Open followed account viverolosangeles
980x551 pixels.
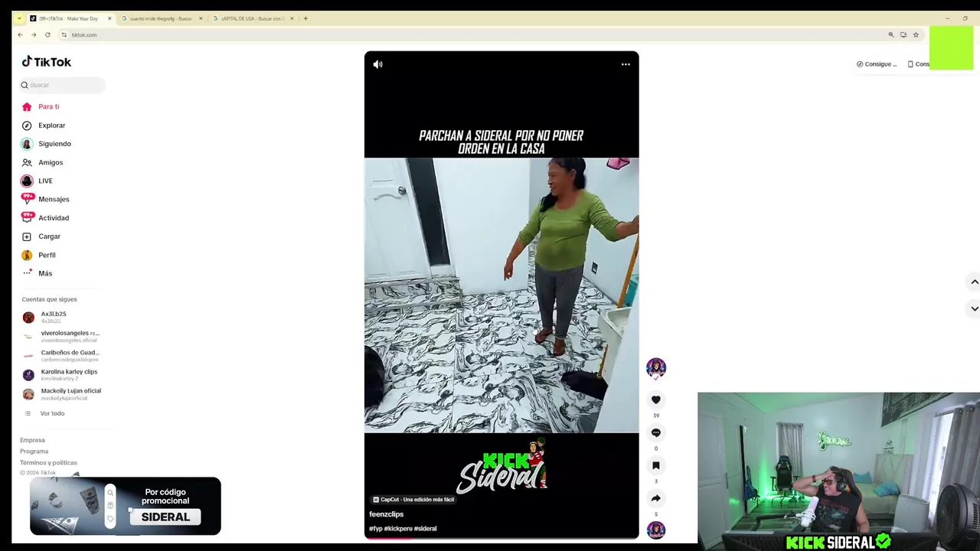coord(61,336)
